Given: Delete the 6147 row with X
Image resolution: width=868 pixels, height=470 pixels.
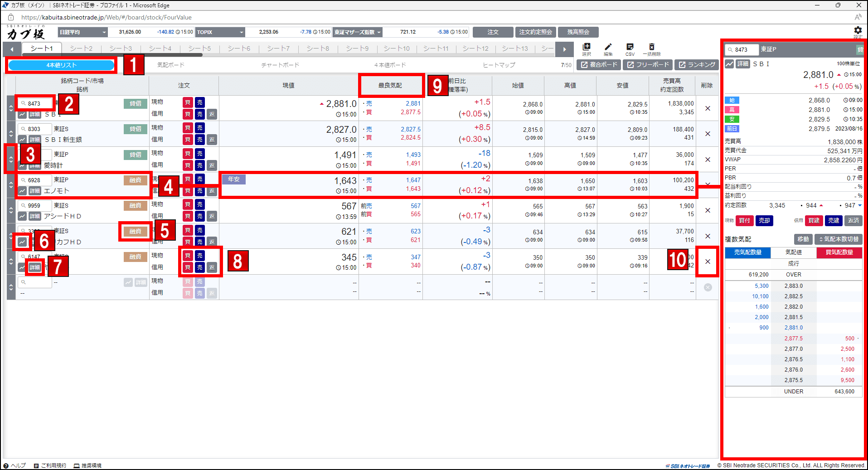Looking at the screenshot, I should point(708,262).
